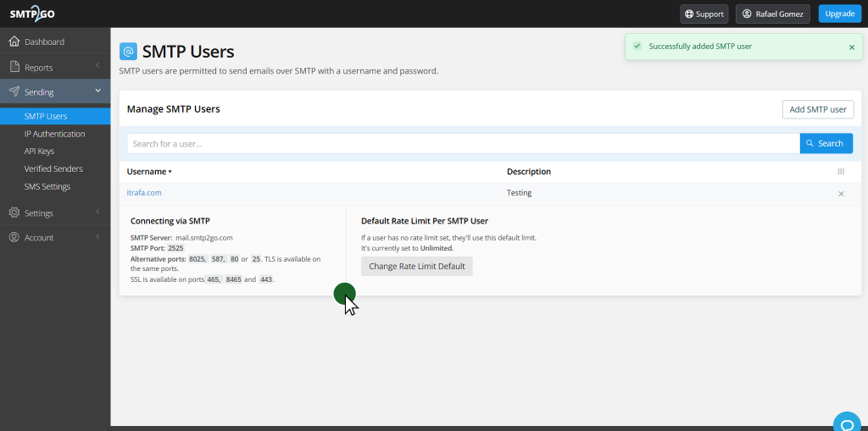Click the green checkmark in notification
This screenshot has width=868, height=431.
[x=637, y=46]
